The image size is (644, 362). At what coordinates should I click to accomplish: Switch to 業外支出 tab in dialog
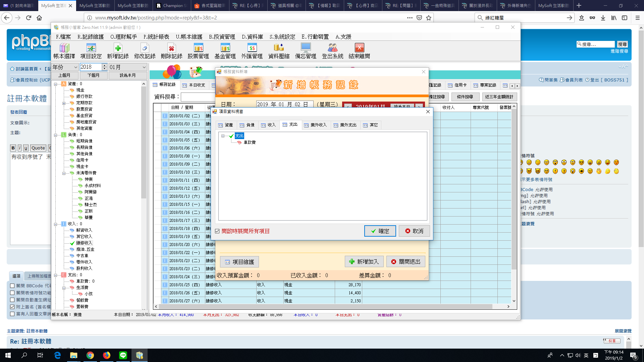(345, 125)
